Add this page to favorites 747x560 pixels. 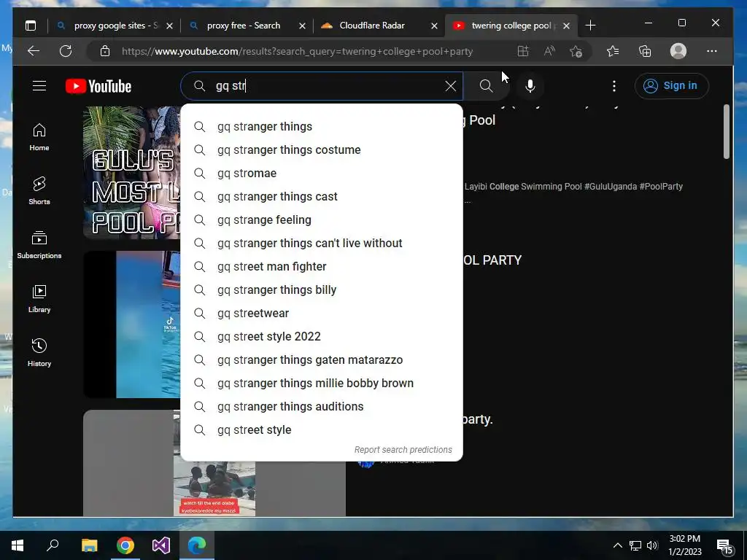click(576, 51)
